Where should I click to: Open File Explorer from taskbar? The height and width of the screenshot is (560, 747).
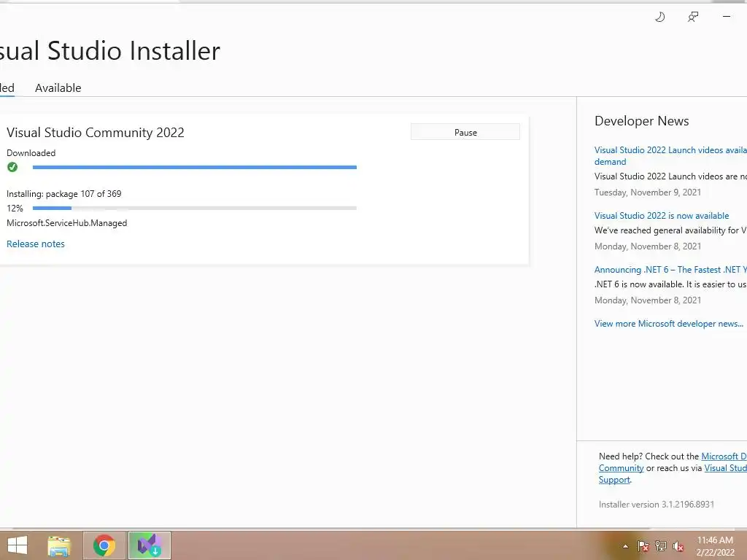59,545
